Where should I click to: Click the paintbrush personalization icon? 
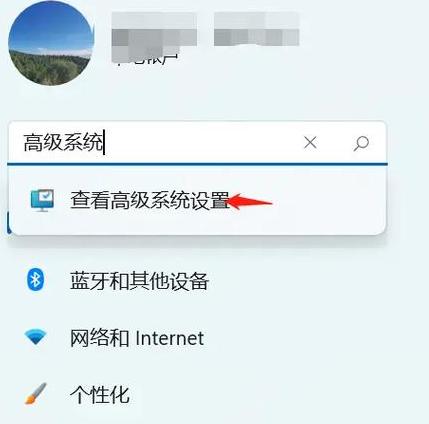click(35, 394)
